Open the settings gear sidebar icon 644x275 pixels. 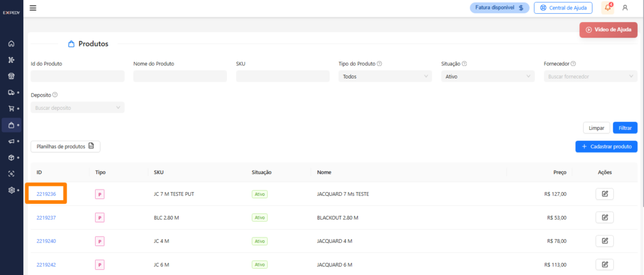(11, 190)
